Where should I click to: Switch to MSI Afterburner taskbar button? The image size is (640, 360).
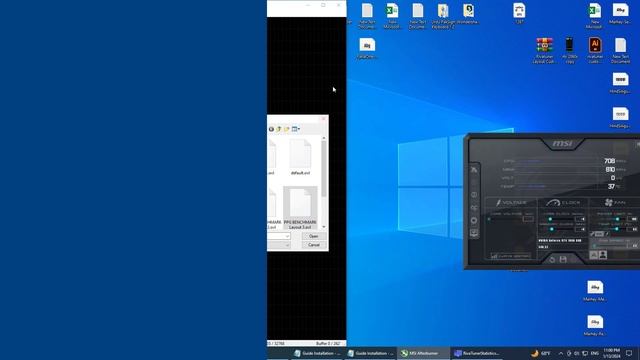click(x=423, y=353)
